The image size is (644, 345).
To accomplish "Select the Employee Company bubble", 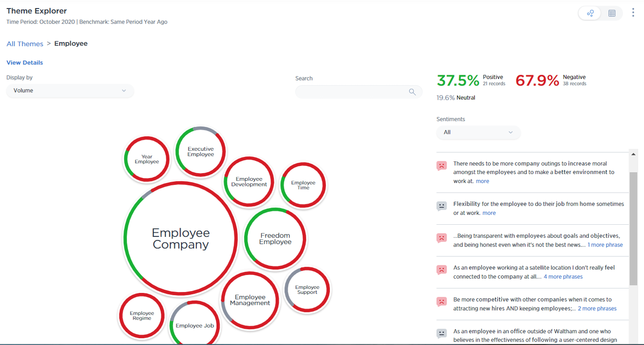I will pos(180,238).
